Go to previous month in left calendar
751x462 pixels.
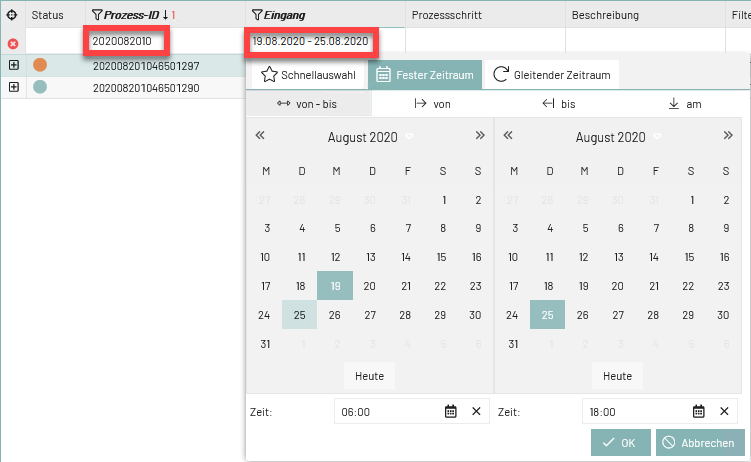(260, 135)
